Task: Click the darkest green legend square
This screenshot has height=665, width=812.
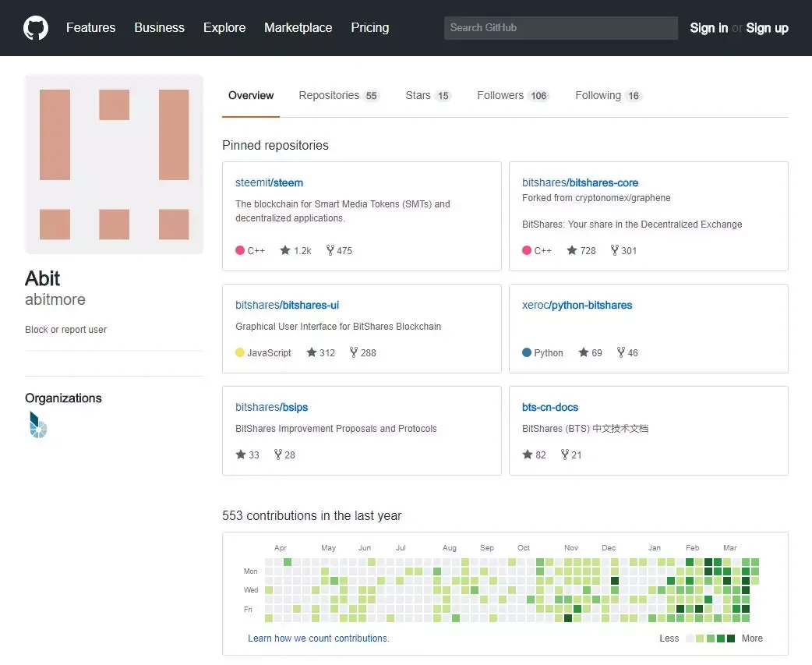Action: click(x=731, y=638)
